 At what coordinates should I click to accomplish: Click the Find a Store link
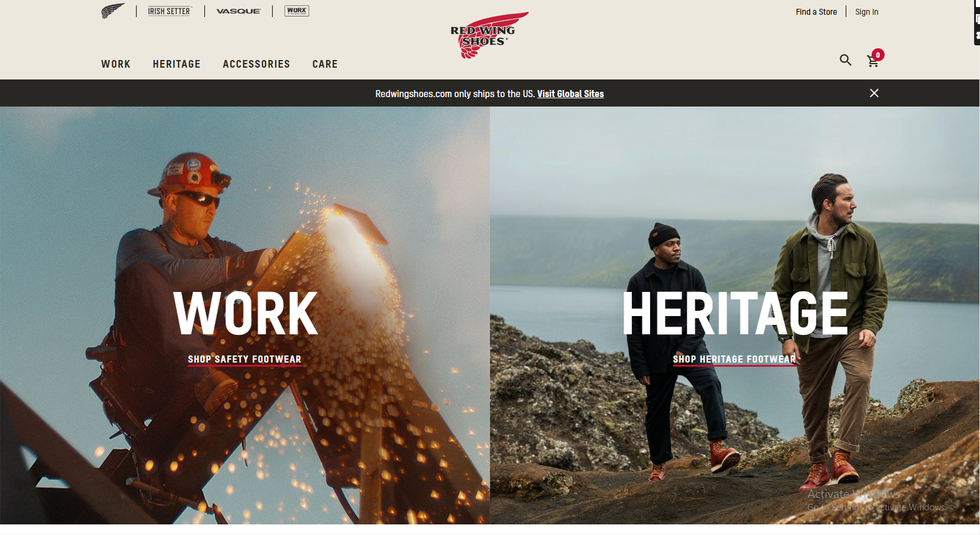pos(816,12)
